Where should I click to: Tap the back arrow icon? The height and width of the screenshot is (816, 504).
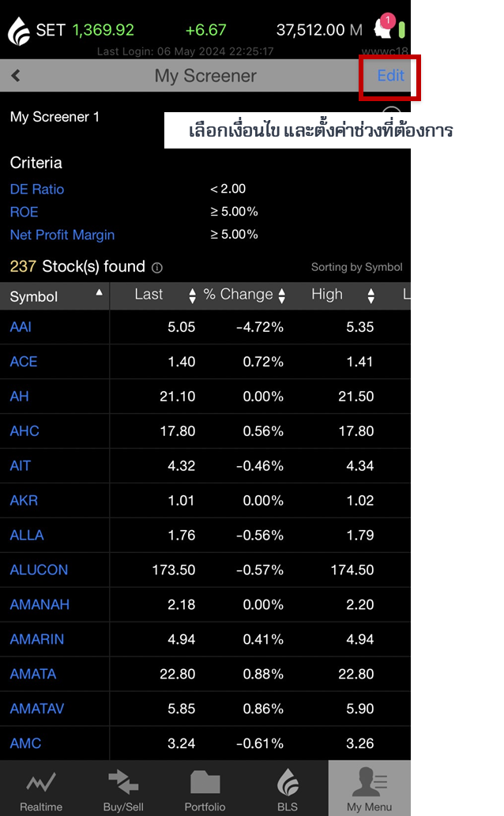click(x=16, y=76)
